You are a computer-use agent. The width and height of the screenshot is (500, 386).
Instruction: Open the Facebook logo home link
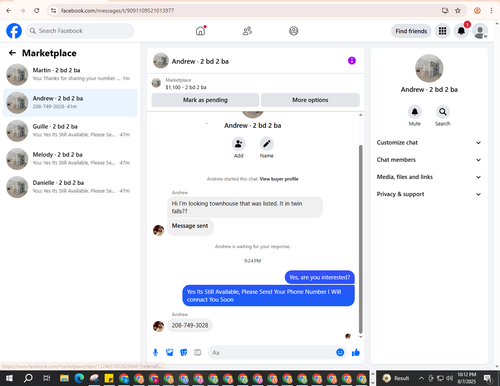(x=14, y=31)
